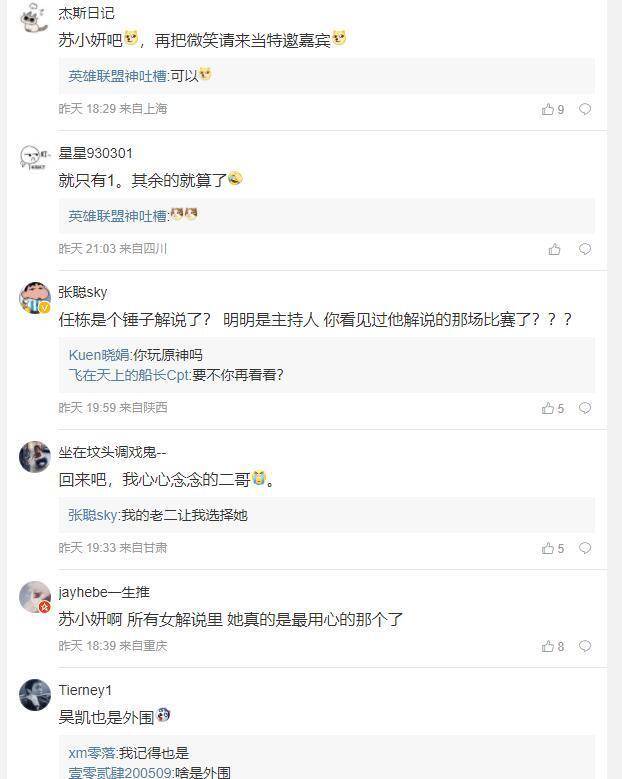622x779 pixels.
Task: Open Kuen晓娟's profile link
Action: [99, 355]
